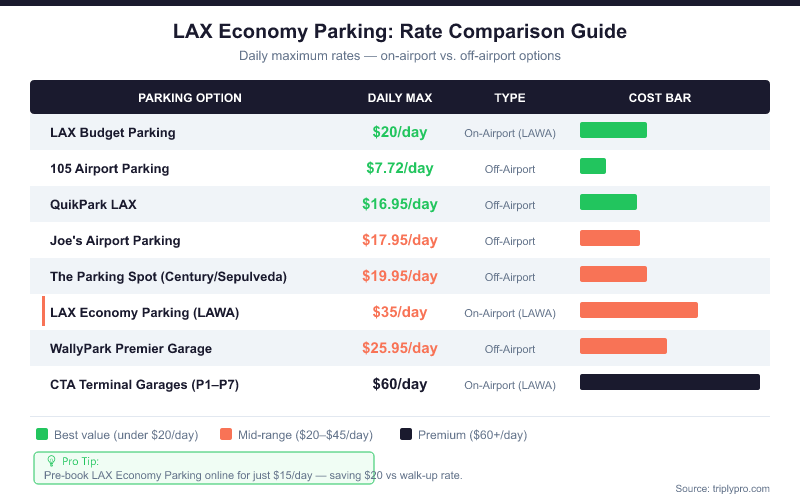800x500 pixels.
Task: Click the Pro Tip lightbulb icon
Action: click(x=51, y=461)
